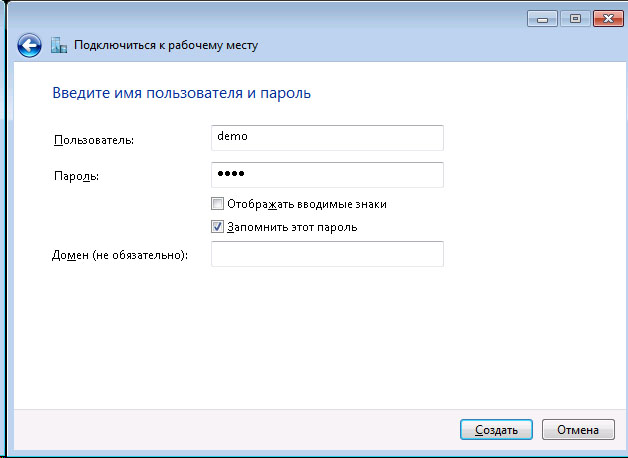
Task: Select the empty Домен input field
Action: [327, 255]
